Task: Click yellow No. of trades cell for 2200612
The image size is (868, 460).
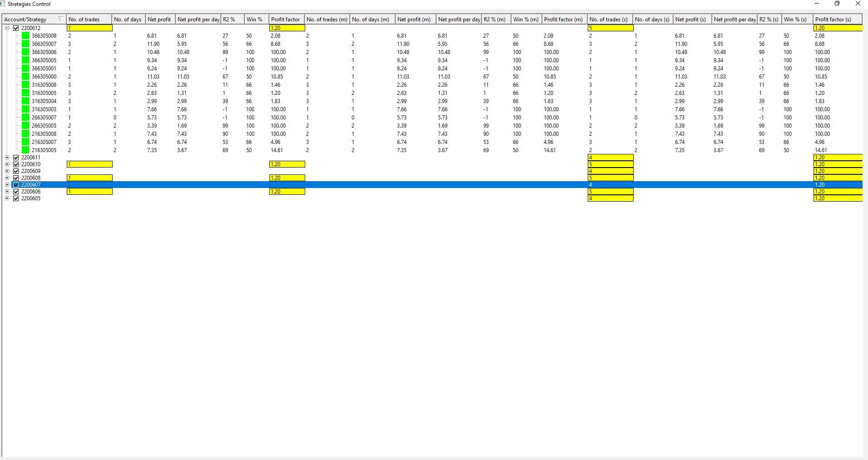Action: point(89,28)
